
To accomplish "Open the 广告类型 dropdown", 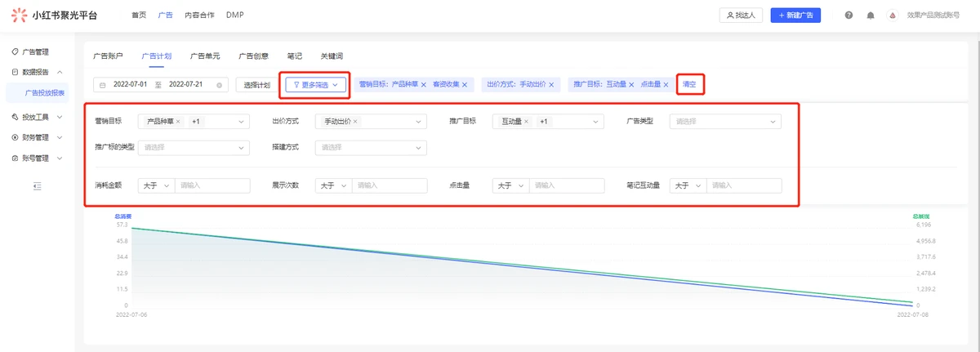I will (x=724, y=122).
